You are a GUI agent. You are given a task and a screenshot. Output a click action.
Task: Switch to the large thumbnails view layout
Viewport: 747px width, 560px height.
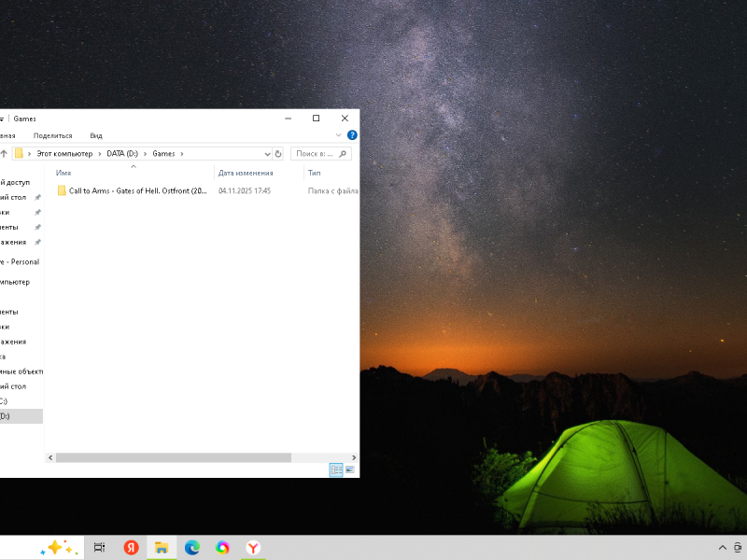tap(350, 469)
